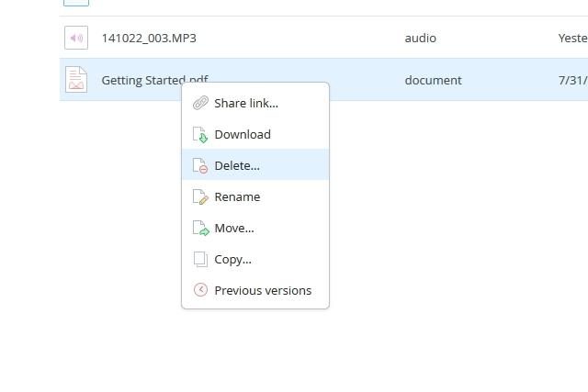This screenshot has height=392, width=588.
Task: Click the pencil rename icon
Action: tap(200, 196)
